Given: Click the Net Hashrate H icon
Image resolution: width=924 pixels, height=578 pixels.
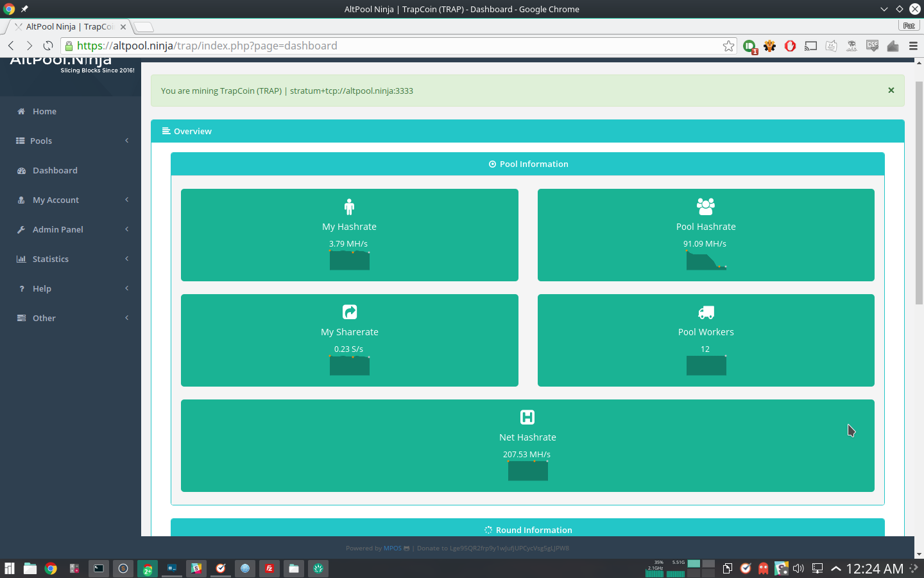Looking at the screenshot, I should [x=527, y=417].
